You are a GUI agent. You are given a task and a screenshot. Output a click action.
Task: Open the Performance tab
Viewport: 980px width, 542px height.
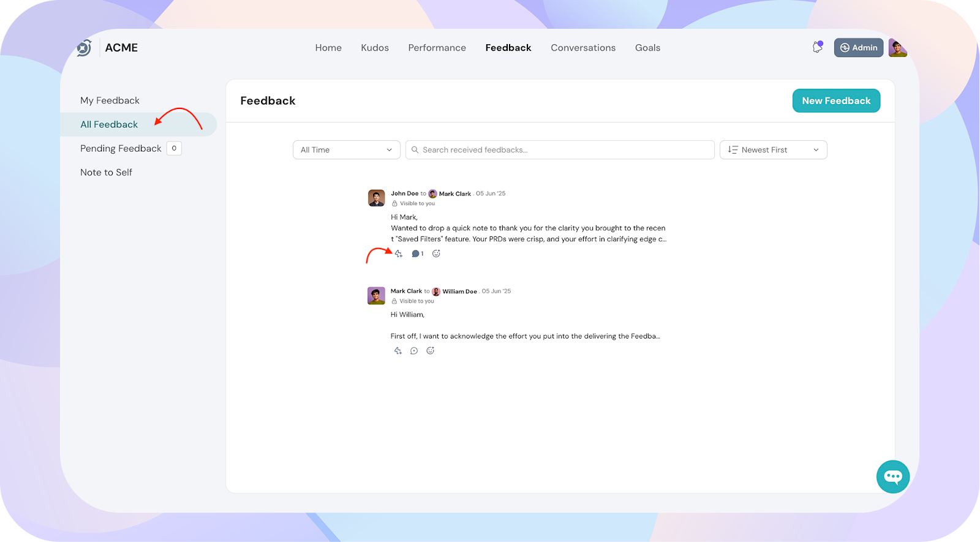437,48
